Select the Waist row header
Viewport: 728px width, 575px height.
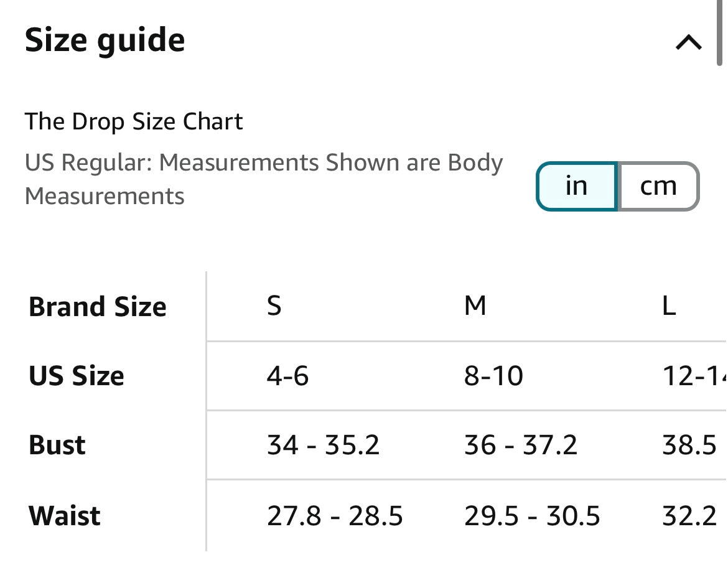65,516
